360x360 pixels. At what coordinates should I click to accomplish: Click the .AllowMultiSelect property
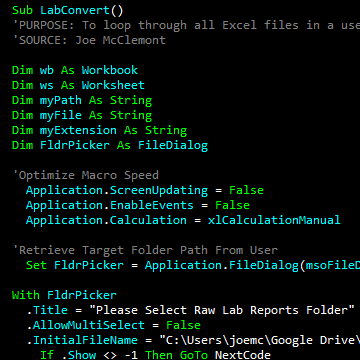pyautogui.click(x=86, y=325)
